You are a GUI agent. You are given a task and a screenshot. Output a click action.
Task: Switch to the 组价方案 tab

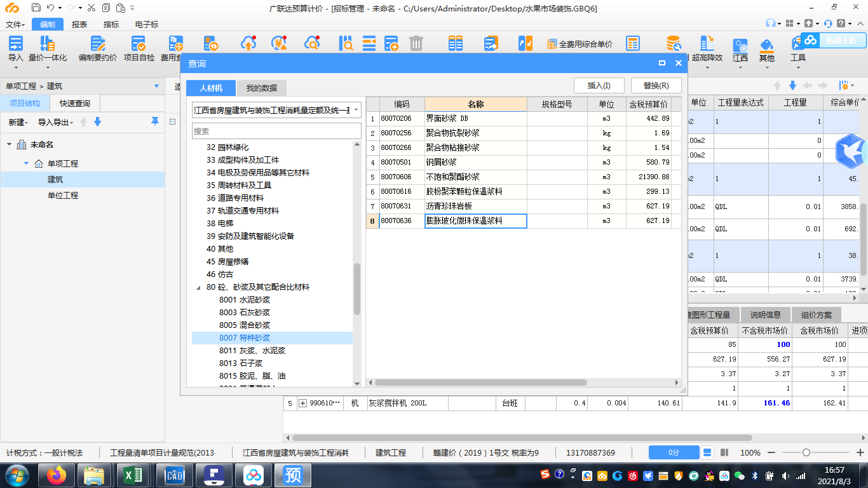817,315
